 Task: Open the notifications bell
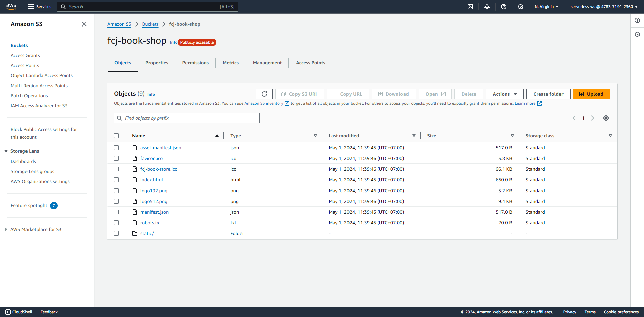click(x=487, y=7)
